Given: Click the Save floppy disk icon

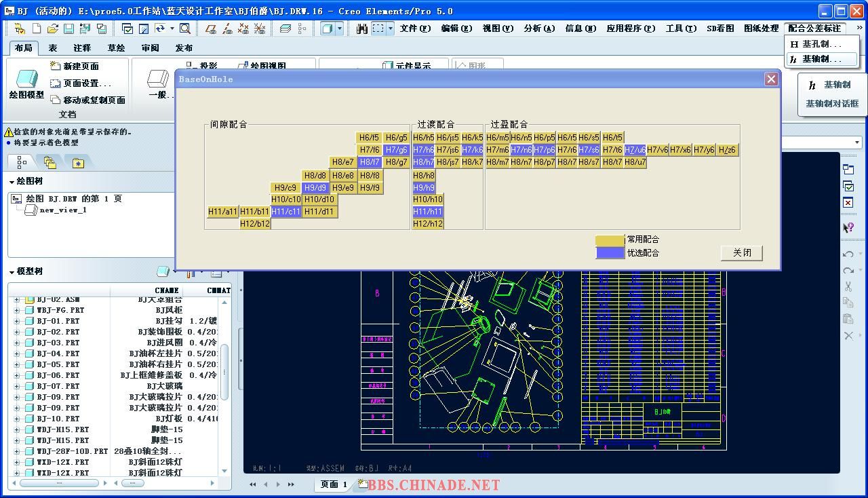Looking at the screenshot, I should click(68, 28).
